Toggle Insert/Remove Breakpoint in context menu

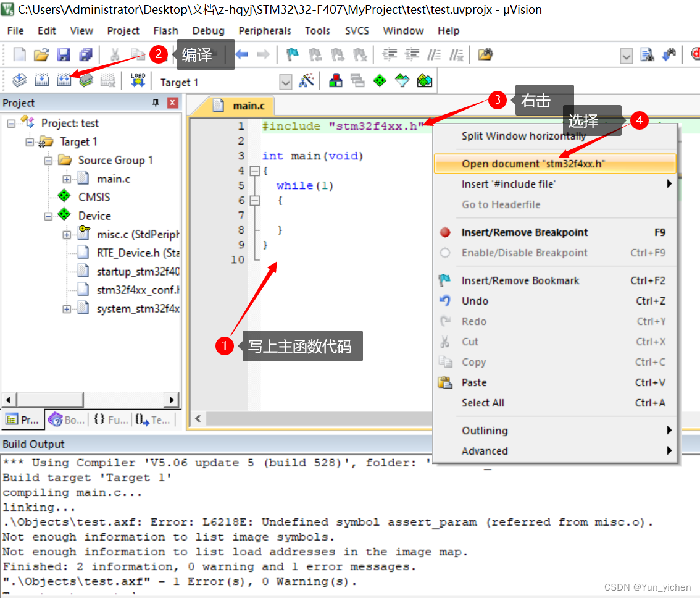(x=556, y=232)
